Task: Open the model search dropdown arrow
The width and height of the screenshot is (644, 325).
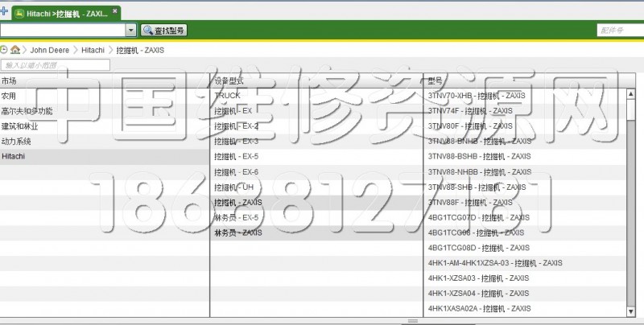Action: point(130,30)
